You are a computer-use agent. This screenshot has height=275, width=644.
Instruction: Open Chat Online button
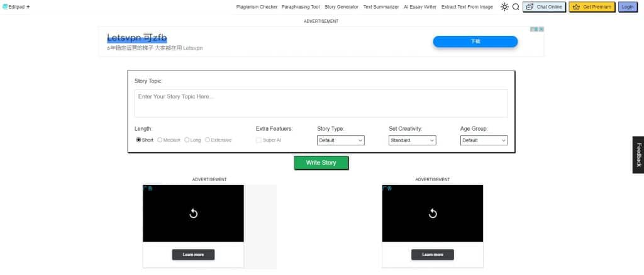click(544, 7)
